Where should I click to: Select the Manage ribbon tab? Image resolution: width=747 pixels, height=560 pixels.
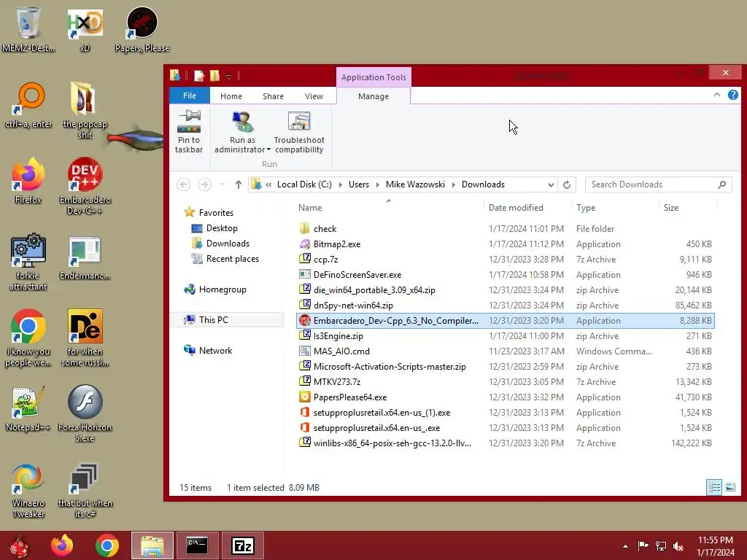(x=373, y=96)
